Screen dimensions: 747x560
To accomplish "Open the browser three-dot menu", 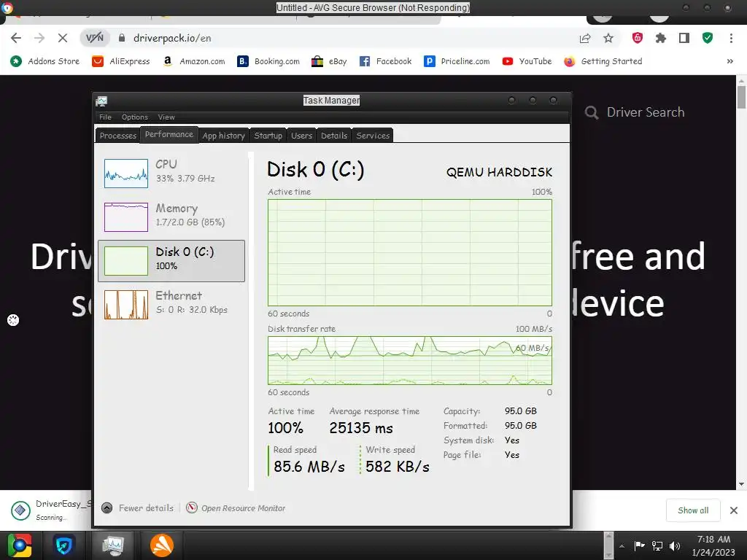I will click(731, 38).
